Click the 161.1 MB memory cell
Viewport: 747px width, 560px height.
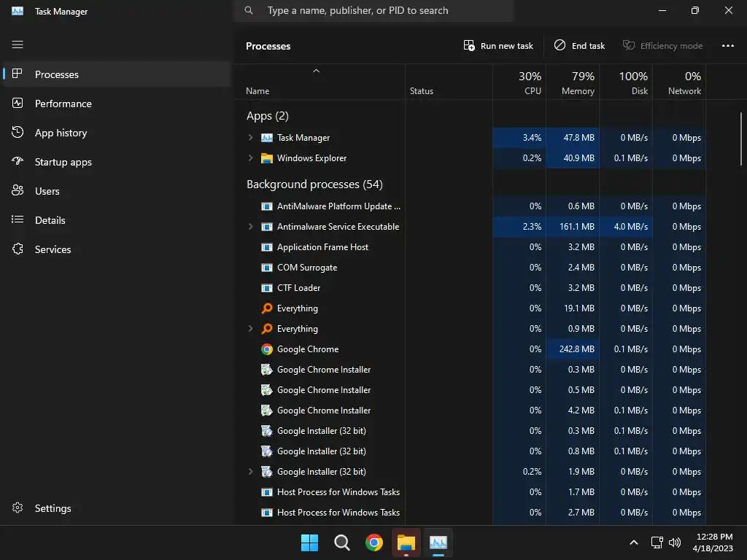pyautogui.click(x=573, y=227)
